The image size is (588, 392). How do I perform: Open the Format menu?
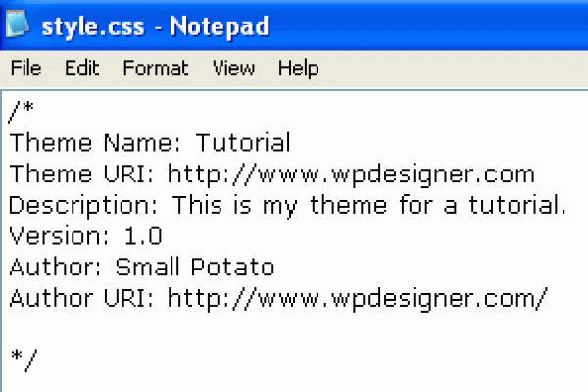(x=155, y=69)
